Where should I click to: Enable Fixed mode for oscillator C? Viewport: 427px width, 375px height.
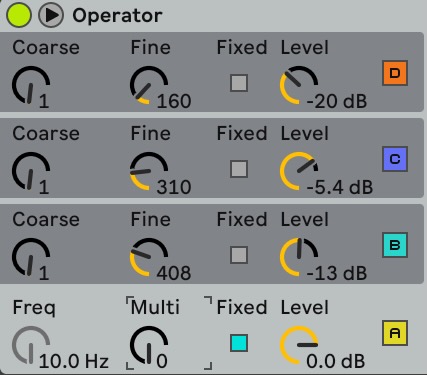[239, 169]
